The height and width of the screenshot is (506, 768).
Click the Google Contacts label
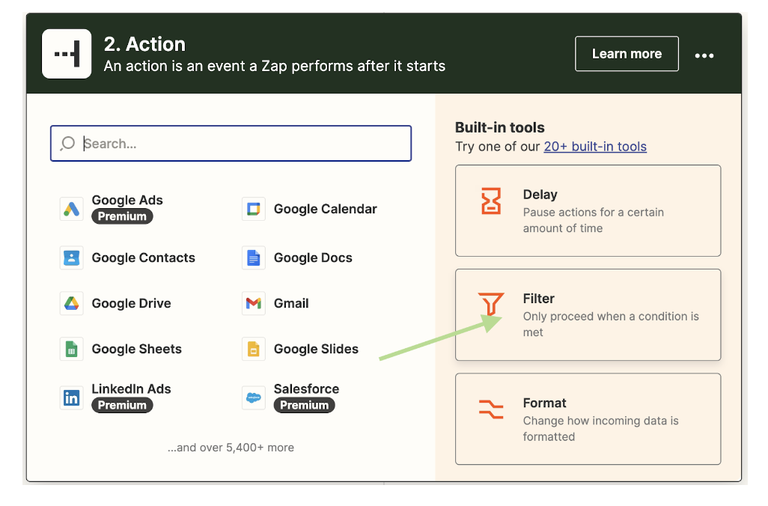[x=144, y=258]
